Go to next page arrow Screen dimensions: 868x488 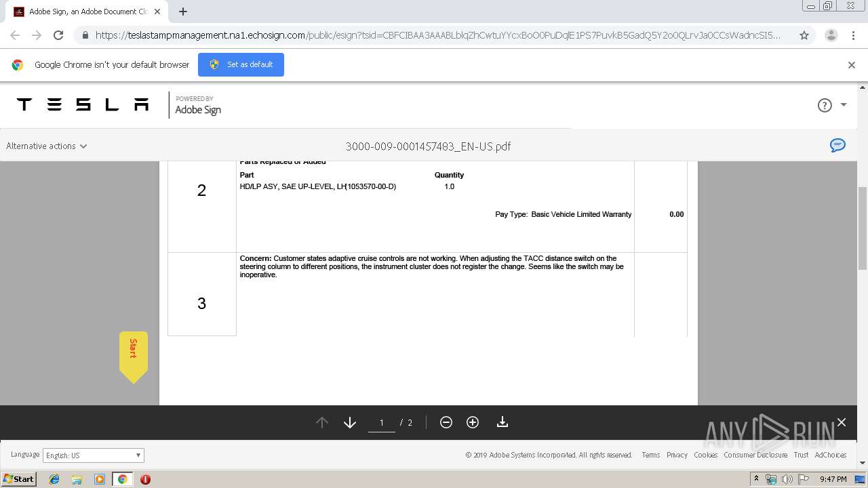point(350,422)
